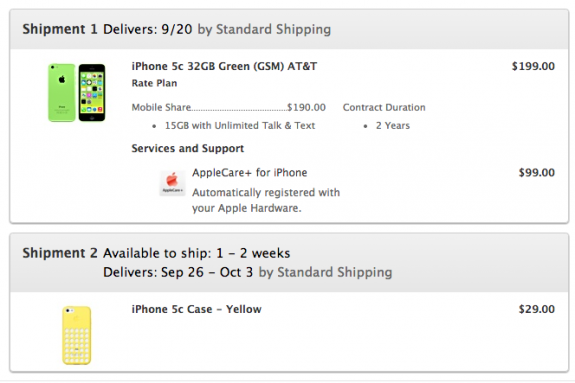
Task: Click the Services and Support heading
Action: [187, 149]
